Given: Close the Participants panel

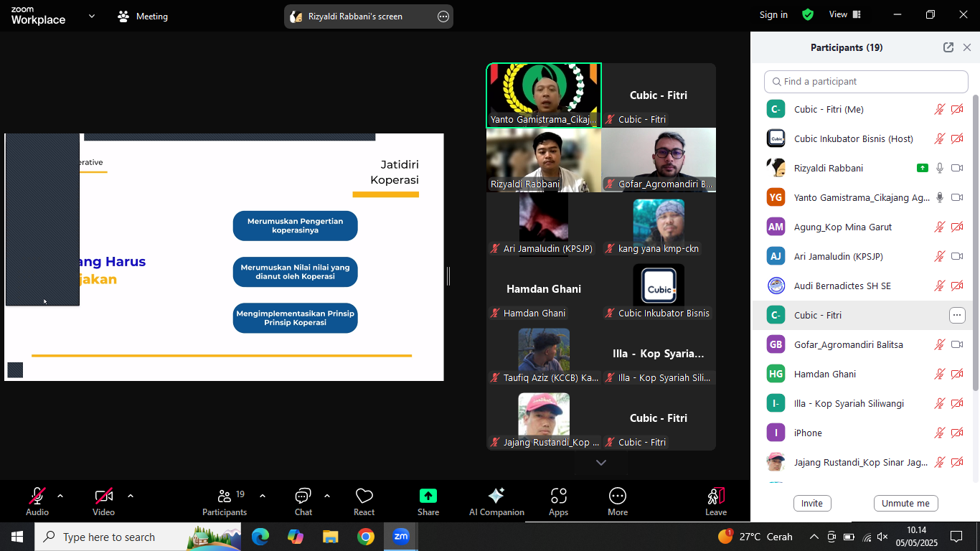Looking at the screenshot, I should (x=967, y=47).
